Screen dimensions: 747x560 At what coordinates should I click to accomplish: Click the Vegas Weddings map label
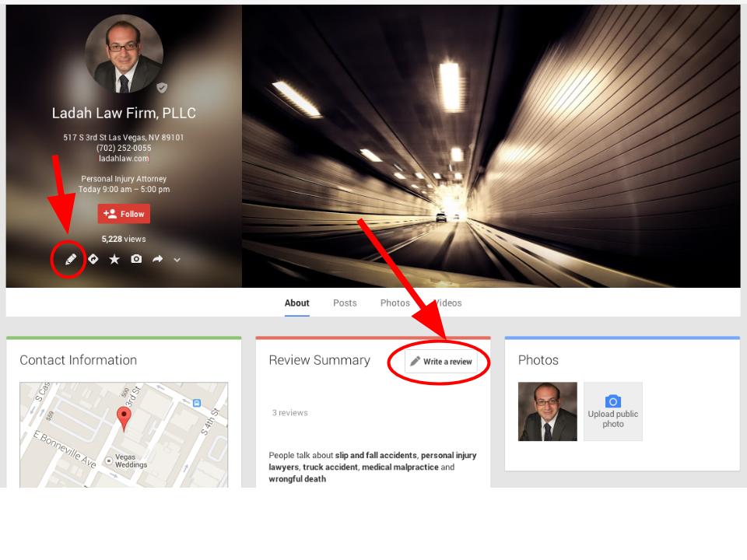pyautogui.click(x=131, y=461)
